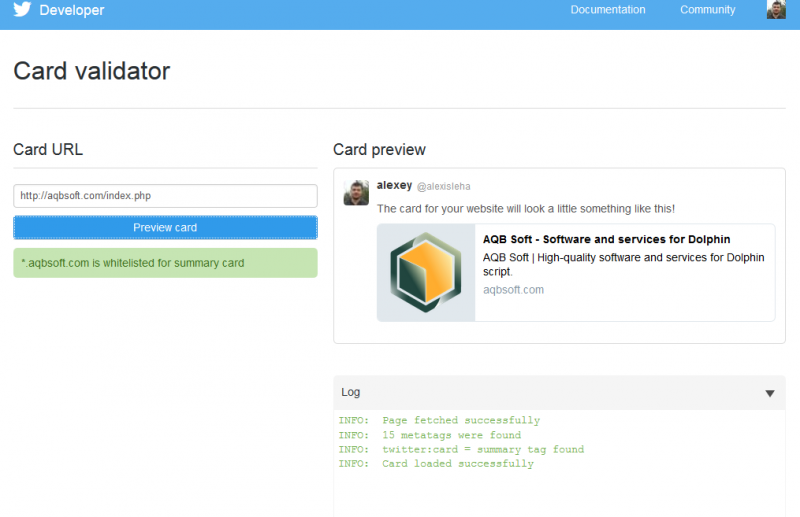Collapse the Log panel with triangle arrow
The height and width of the screenshot is (517, 800).
(770, 393)
